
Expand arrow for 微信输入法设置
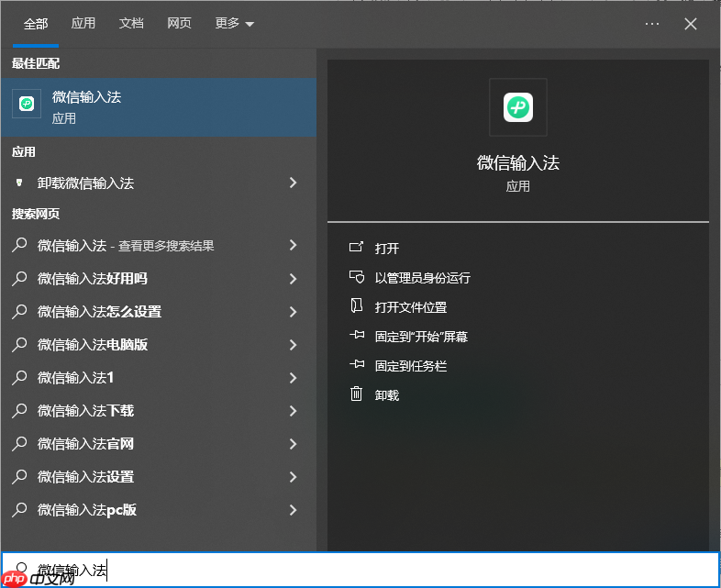click(294, 477)
